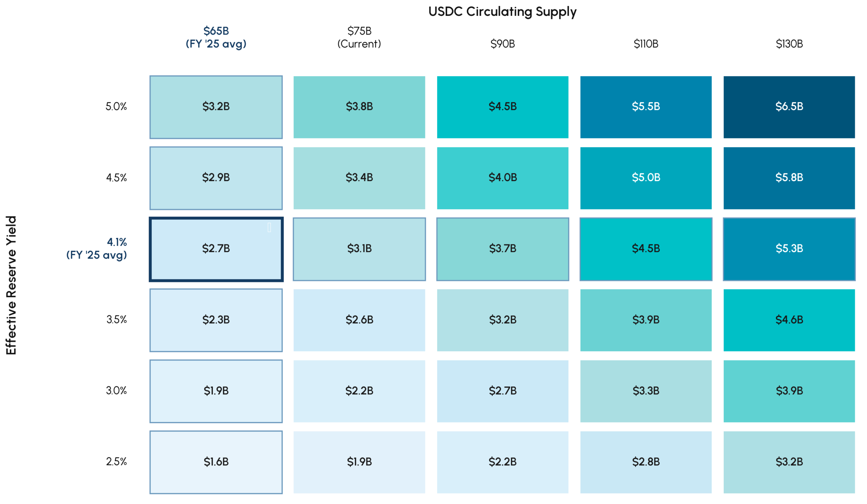Click the $5.5B heatmap cell
The height and width of the screenshot is (504, 867).
point(646,107)
